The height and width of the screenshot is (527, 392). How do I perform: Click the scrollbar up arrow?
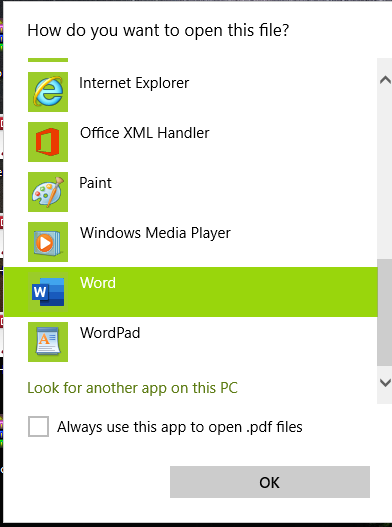[x=385, y=80]
